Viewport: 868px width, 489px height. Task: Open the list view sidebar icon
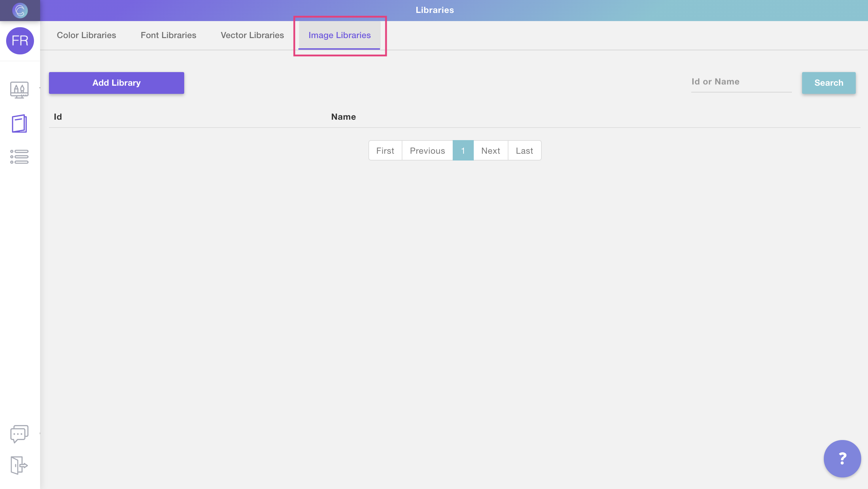click(x=19, y=157)
